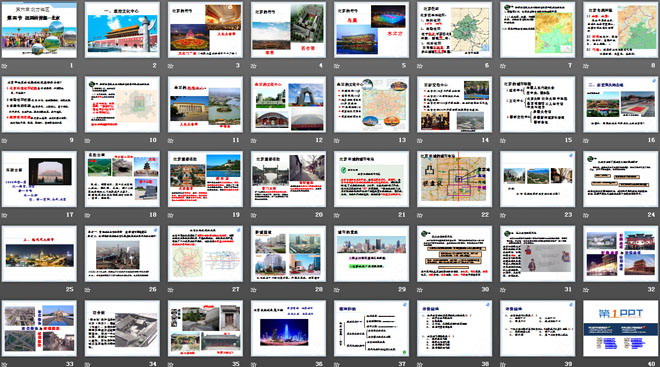Image resolution: width=660 pixels, height=367 pixels.
Task: Choose slide 29 with the city skyline banner
Action: 371,254
